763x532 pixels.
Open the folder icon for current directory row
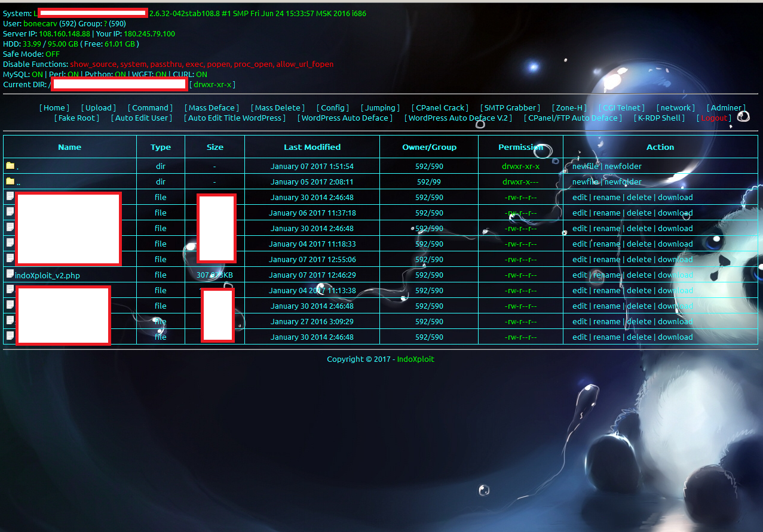pyautogui.click(x=10, y=165)
